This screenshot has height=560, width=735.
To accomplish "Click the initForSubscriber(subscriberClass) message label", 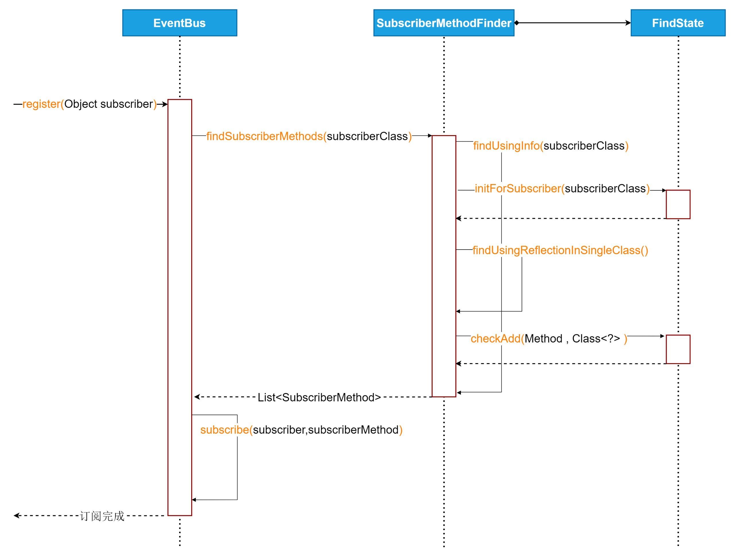I will click(562, 189).
